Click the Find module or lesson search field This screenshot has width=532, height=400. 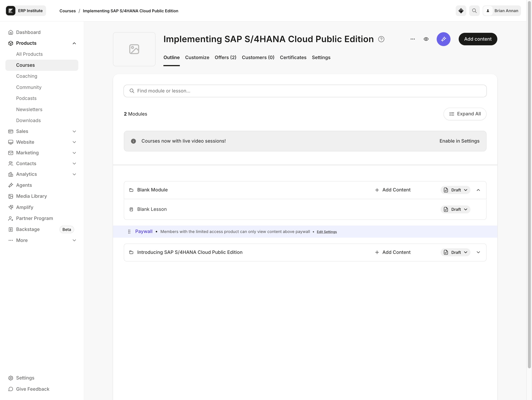click(305, 91)
